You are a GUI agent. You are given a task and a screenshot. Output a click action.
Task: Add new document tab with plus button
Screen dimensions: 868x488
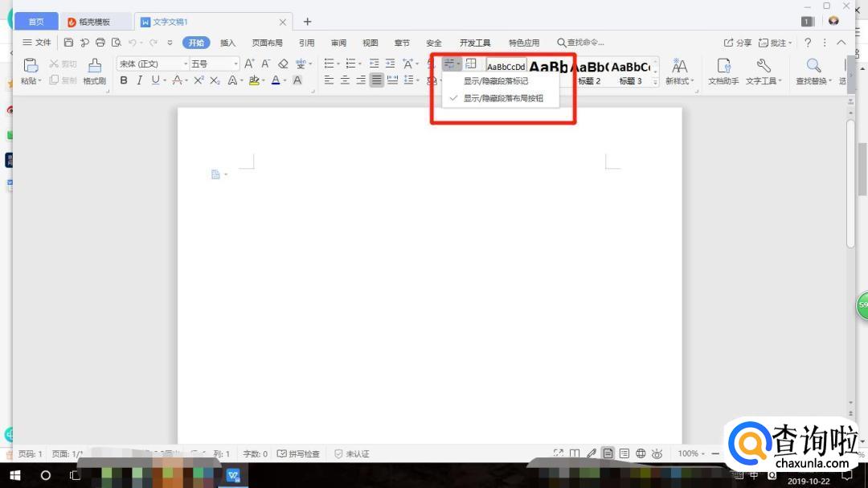click(x=307, y=22)
